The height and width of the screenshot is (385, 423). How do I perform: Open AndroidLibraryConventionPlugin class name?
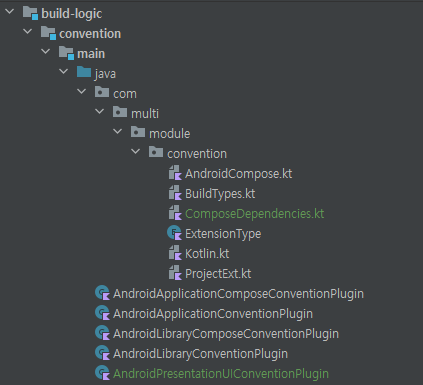click(200, 354)
